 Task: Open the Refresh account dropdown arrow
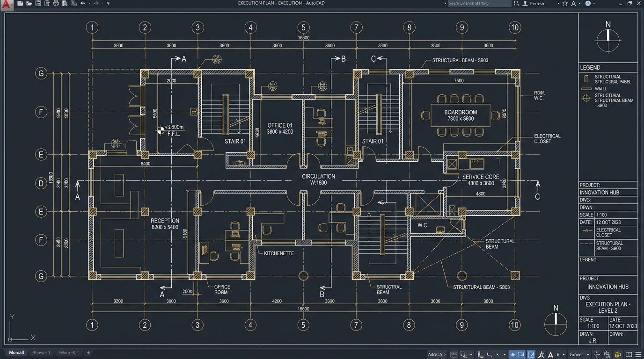(558, 3)
